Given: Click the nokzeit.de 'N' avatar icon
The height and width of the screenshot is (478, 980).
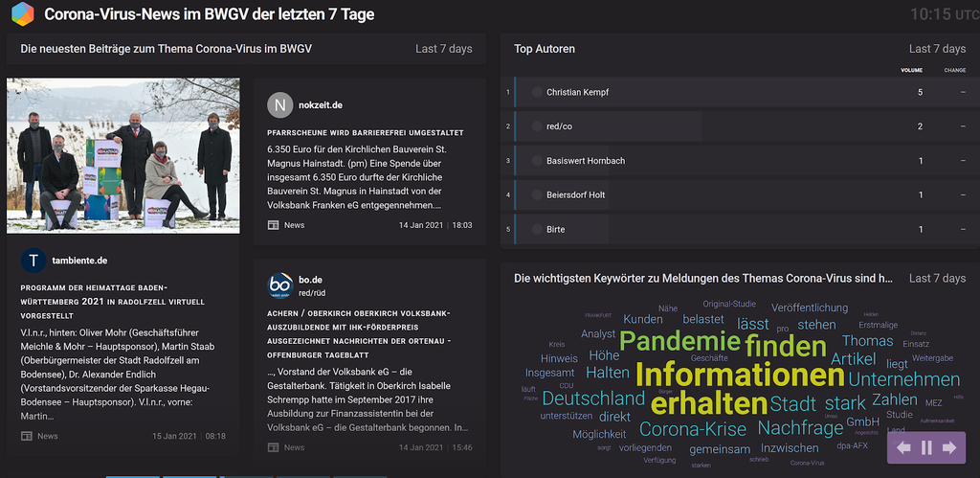Looking at the screenshot, I should coord(279,105).
